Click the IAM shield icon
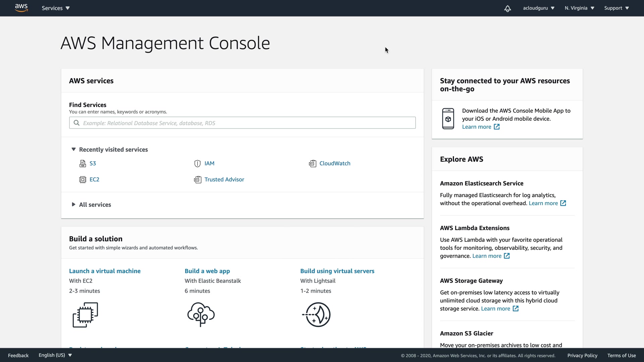Viewport: 644px width, 362px height. click(x=198, y=164)
